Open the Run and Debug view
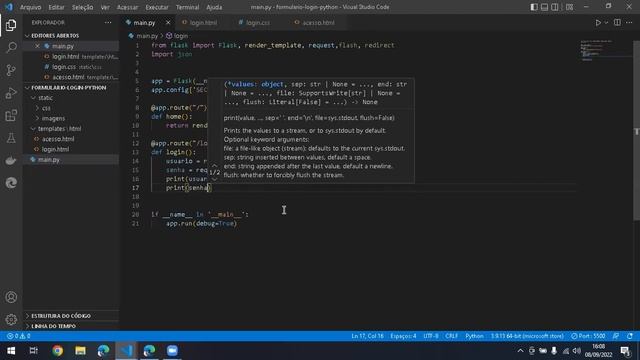640x360 pixels. coord(11,93)
